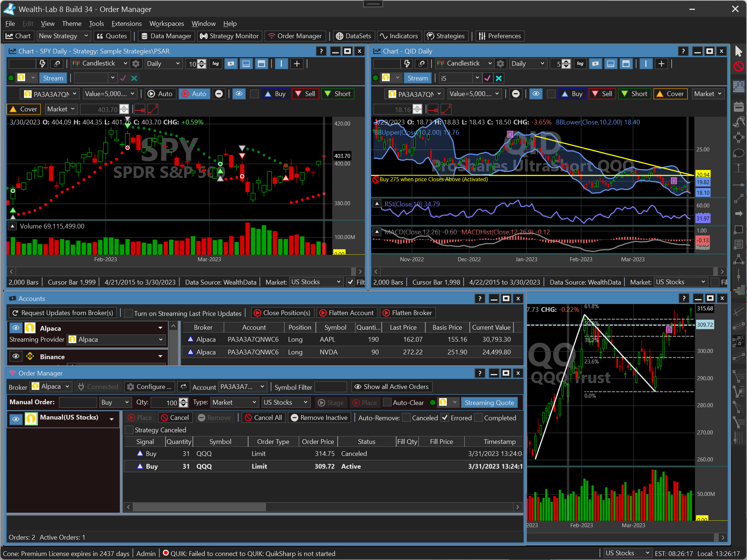Click Request Updates from Broker(s) button

pyautogui.click(x=63, y=313)
